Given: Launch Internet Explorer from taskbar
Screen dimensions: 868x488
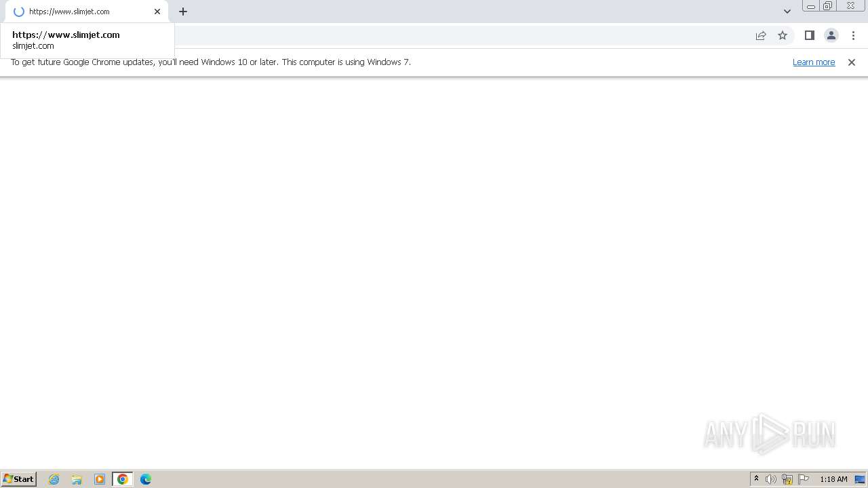Looking at the screenshot, I should pos(54,479).
